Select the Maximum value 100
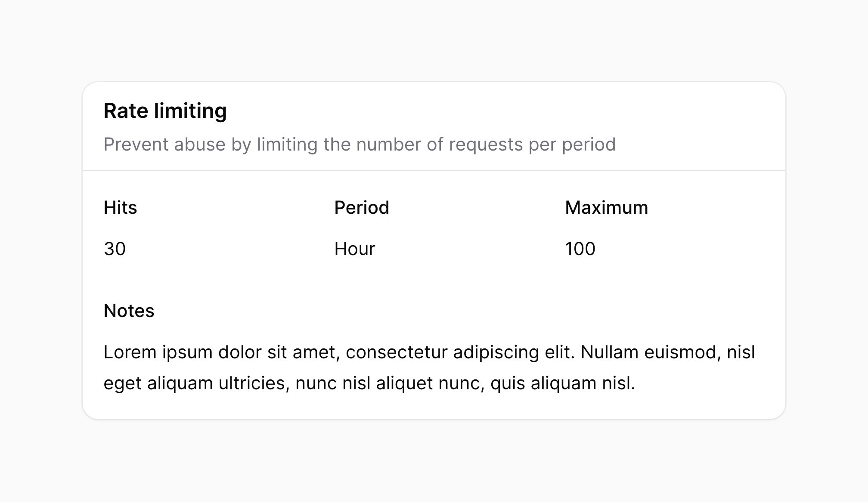 (580, 249)
